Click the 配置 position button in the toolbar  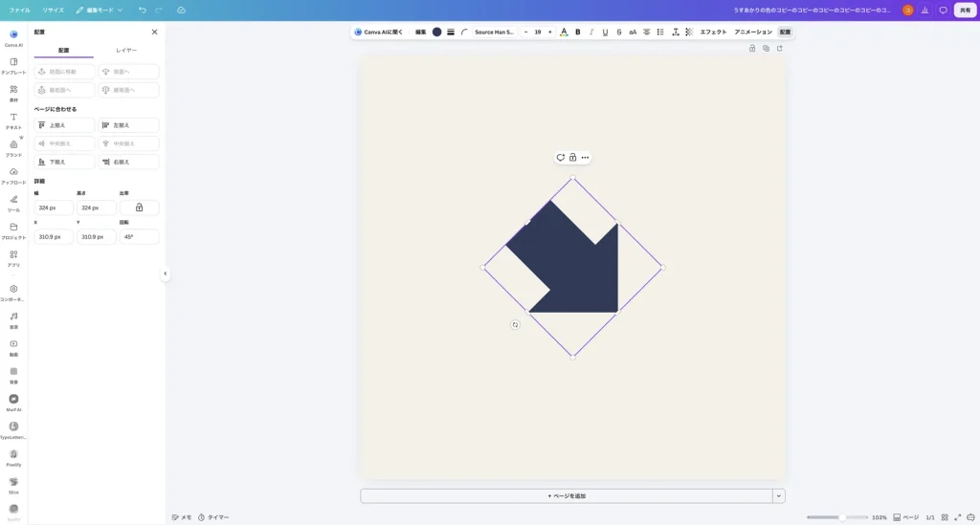pyautogui.click(x=785, y=32)
